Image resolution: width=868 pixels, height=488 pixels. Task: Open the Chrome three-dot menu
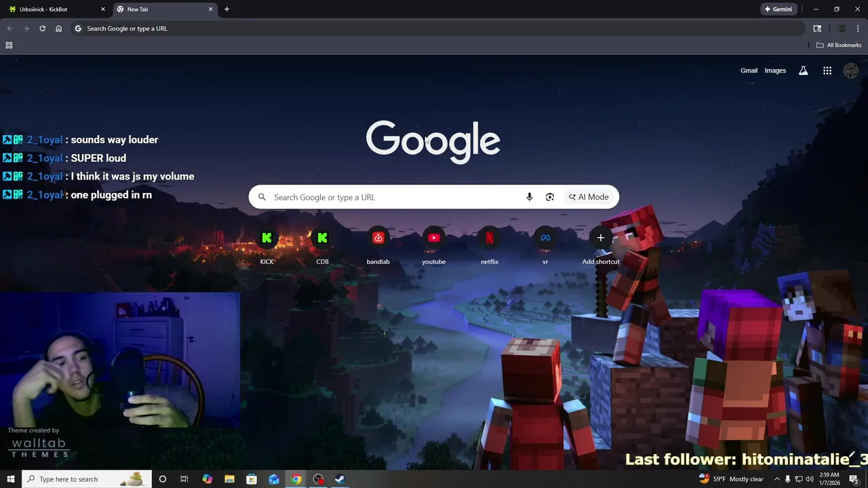(858, 28)
